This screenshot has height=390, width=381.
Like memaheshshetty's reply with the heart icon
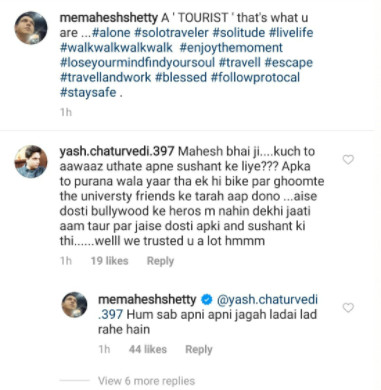(x=348, y=308)
